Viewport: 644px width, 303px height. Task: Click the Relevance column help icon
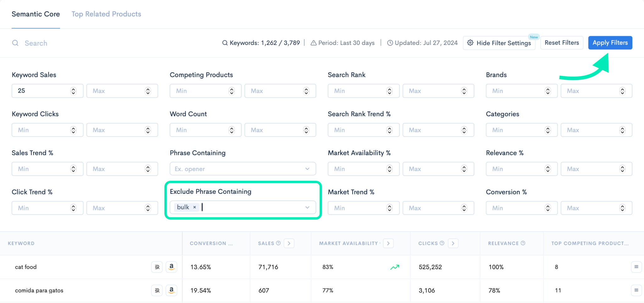pyautogui.click(x=523, y=243)
